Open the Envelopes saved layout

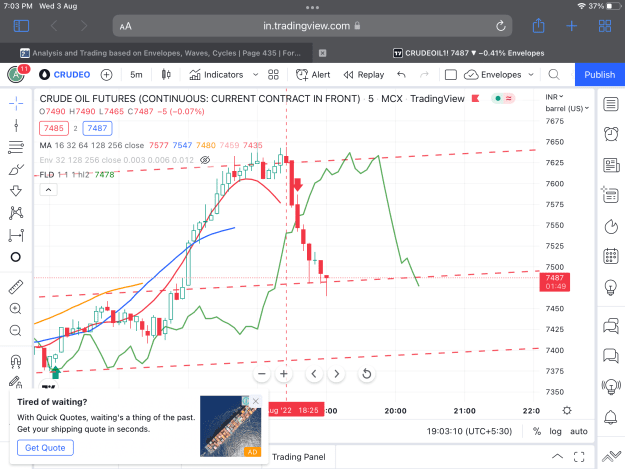[x=493, y=75]
